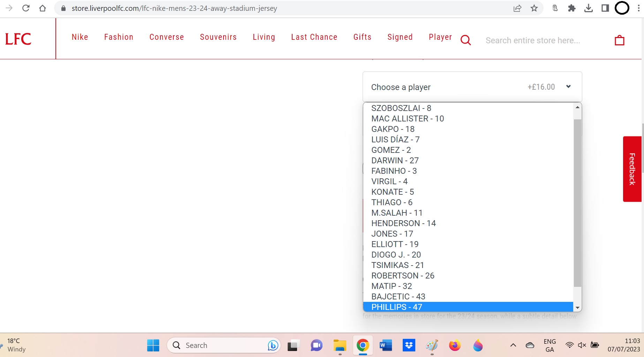Select TSIMIKAS - 21 option

[x=468, y=265]
